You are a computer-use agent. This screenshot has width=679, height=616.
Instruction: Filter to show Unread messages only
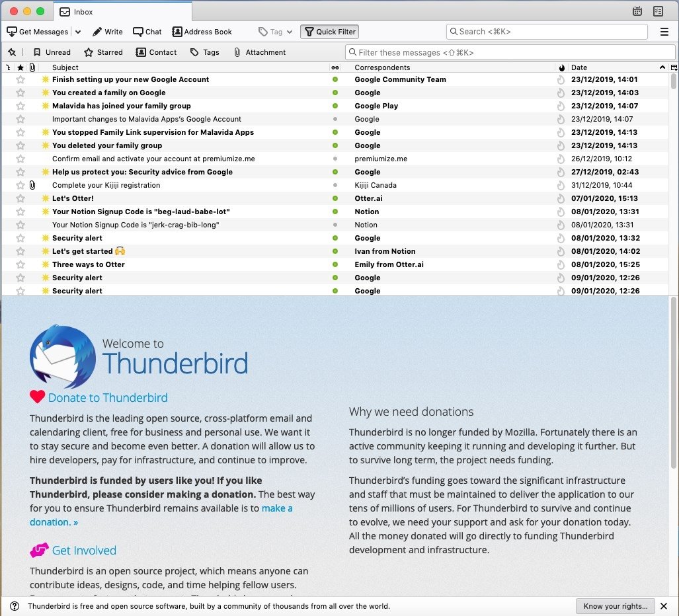[x=52, y=52]
